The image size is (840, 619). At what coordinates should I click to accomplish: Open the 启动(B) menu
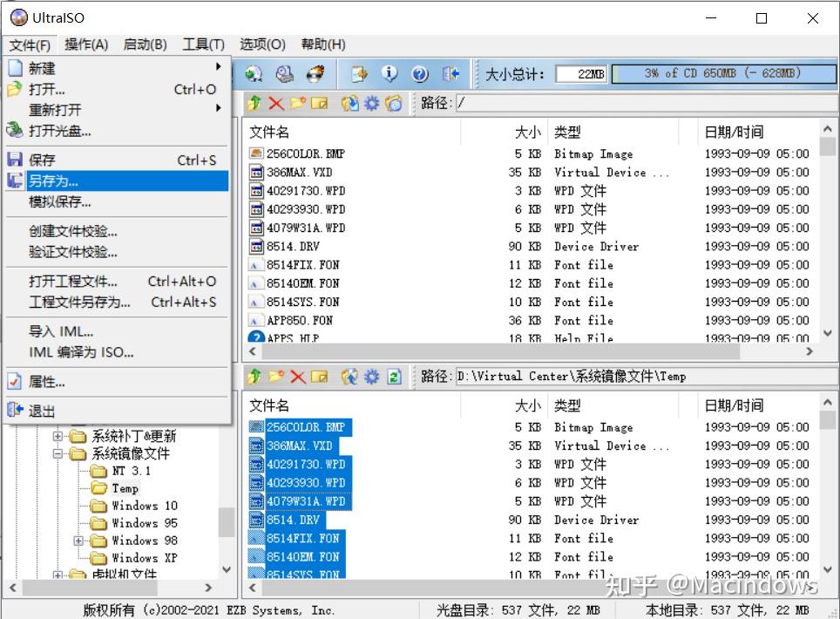coord(145,44)
